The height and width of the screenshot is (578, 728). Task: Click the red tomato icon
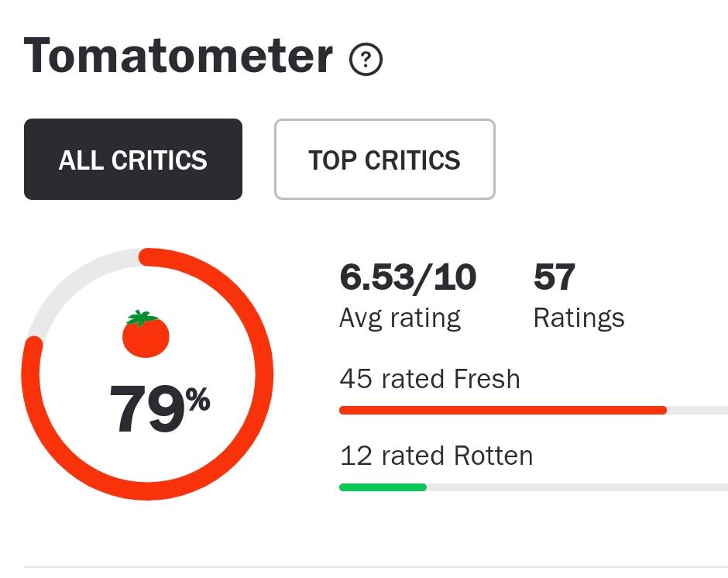point(146,335)
